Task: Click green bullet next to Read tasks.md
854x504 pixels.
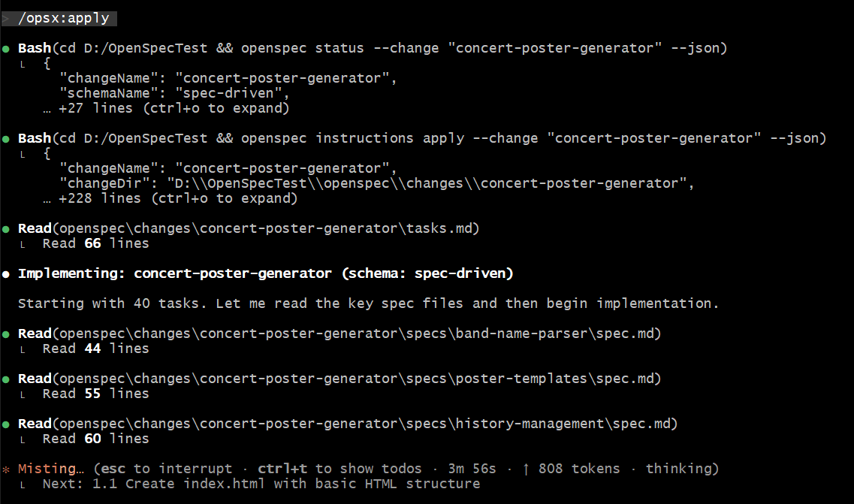Action: [6, 229]
